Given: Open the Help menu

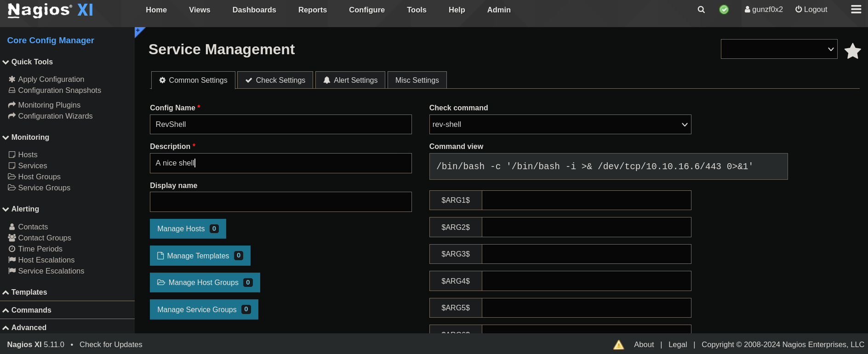Looking at the screenshot, I should [x=457, y=10].
